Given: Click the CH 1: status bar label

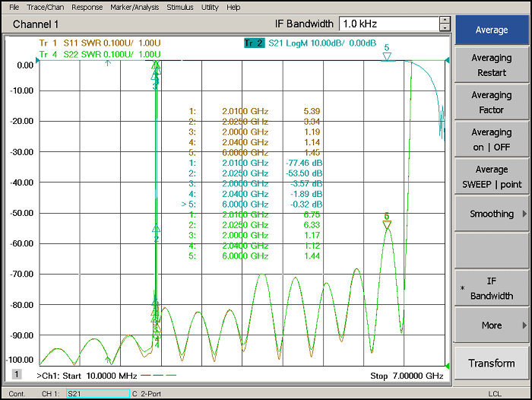Looking at the screenshot, I should [51, 394].
